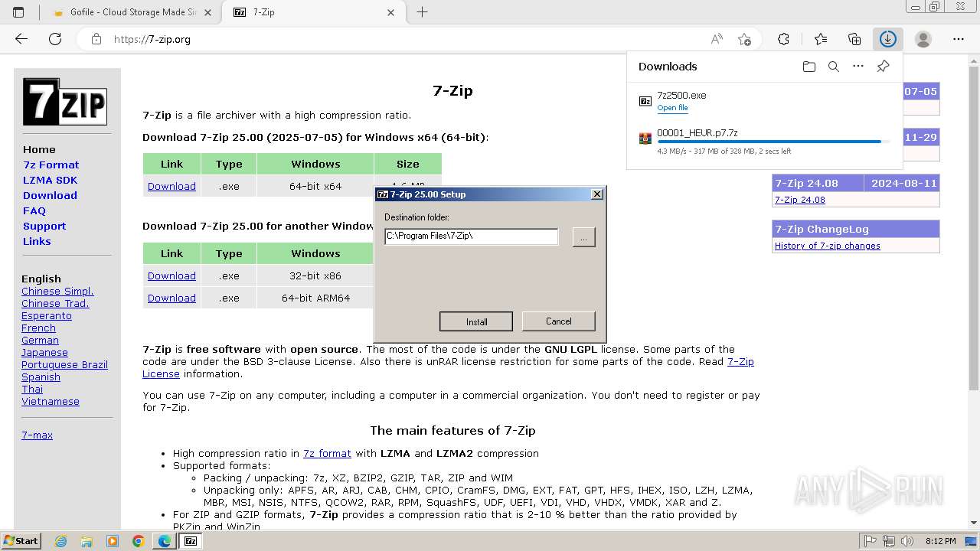The height and width of the screenshot is (551, 980).
Task: Open 7-Zip 24.08 link
Action: pos(800,200)
